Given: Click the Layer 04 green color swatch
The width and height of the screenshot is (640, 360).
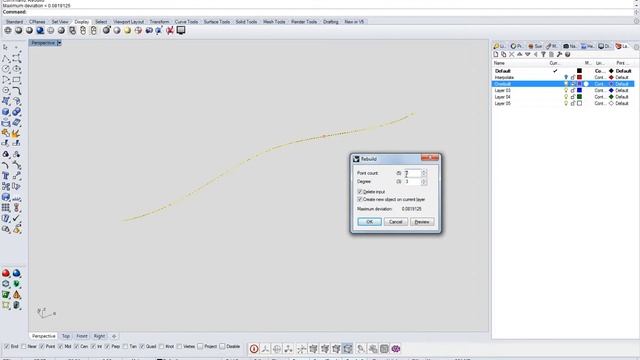Looking at the screenshot, I should click(x=579, y=97).
